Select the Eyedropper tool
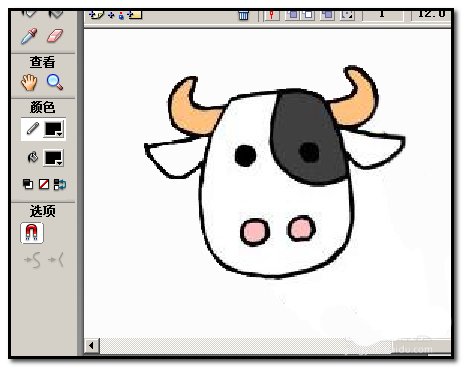This screenshot has height=367, width=462. pyautogui.click(x=29, y=36)
